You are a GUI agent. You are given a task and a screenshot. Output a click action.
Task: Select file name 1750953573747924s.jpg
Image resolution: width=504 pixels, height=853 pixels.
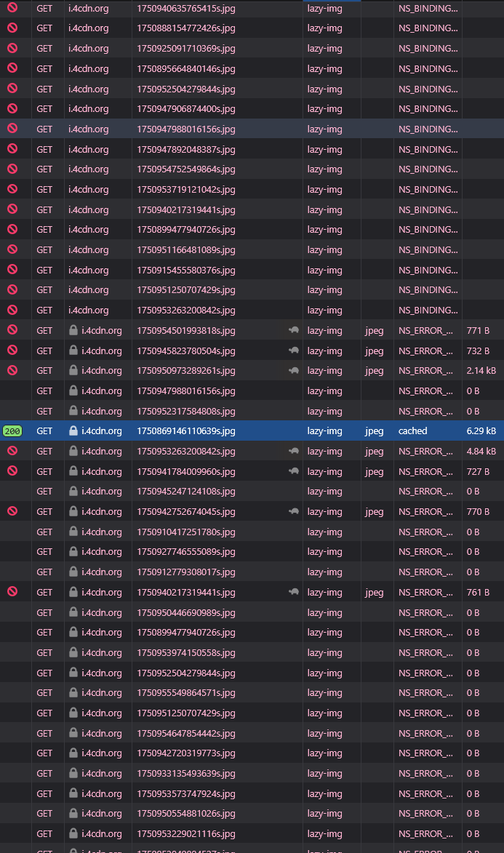click(186, 793)
